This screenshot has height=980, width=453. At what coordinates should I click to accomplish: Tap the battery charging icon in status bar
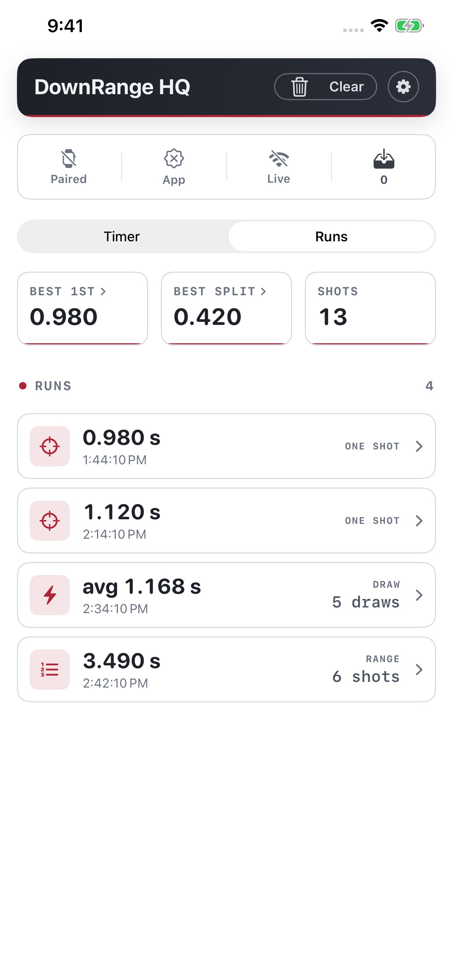pyautogui.click(x=409, y=26)
